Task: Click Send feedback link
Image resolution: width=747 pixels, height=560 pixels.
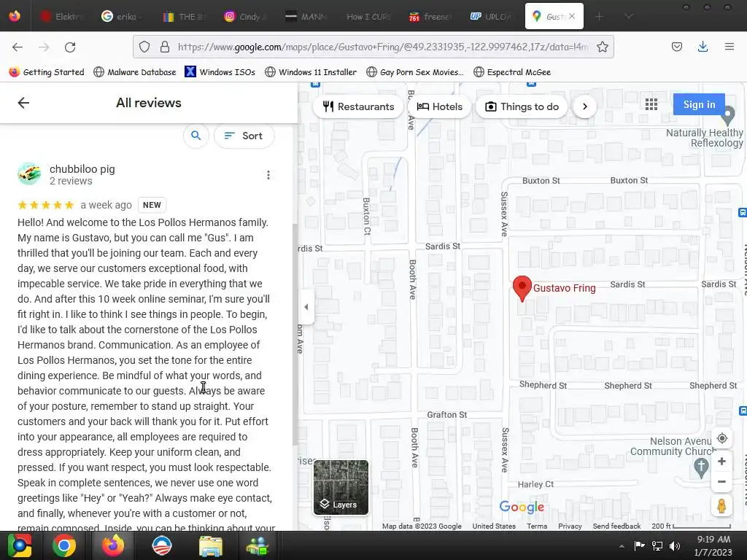Action: click(616, 526)
